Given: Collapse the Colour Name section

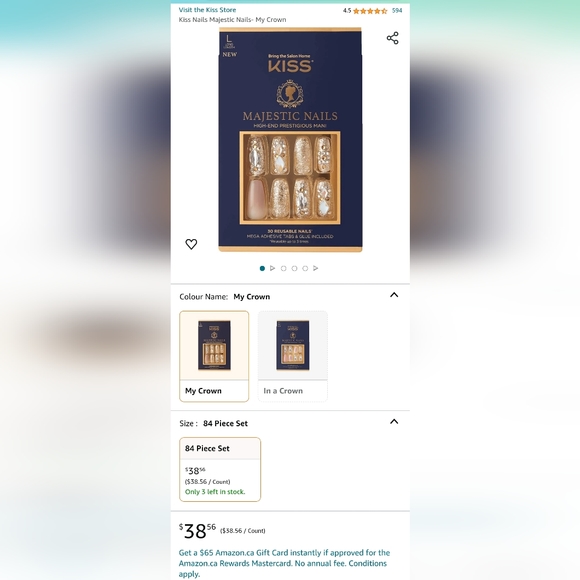Looking at the screenshot, I should 394,295.
